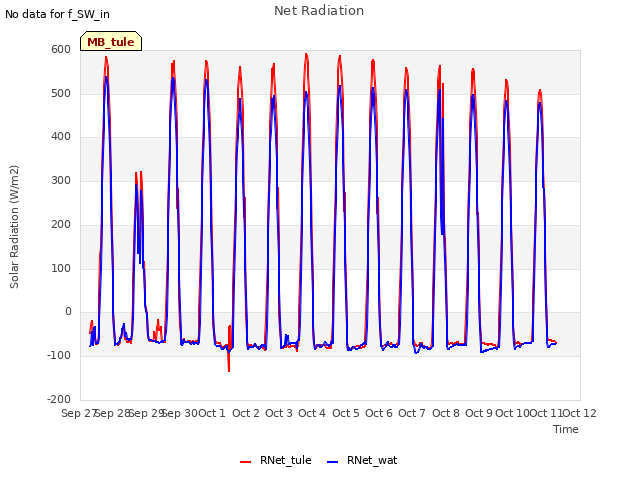Click the -200 y-axis tick label
640x480 pixels.
(59, 399)
